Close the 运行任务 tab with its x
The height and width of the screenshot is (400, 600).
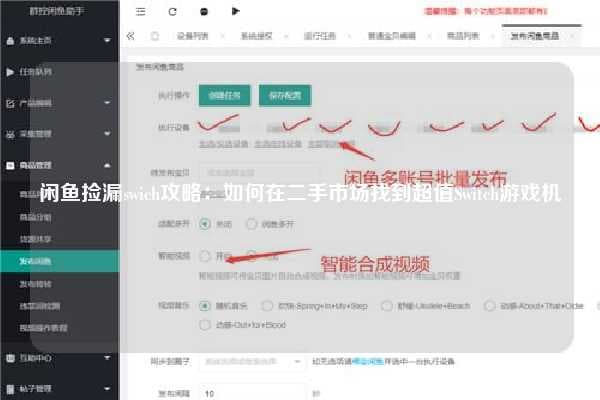tap(349, 36)
